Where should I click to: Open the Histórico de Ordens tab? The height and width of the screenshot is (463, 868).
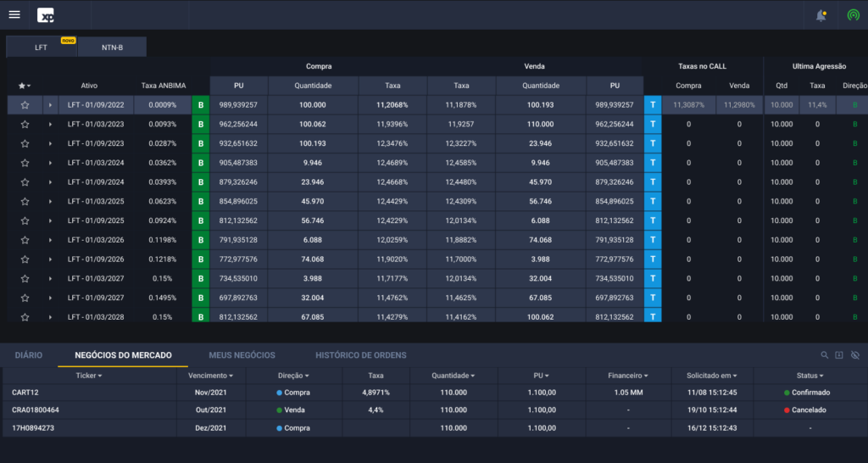360,355
